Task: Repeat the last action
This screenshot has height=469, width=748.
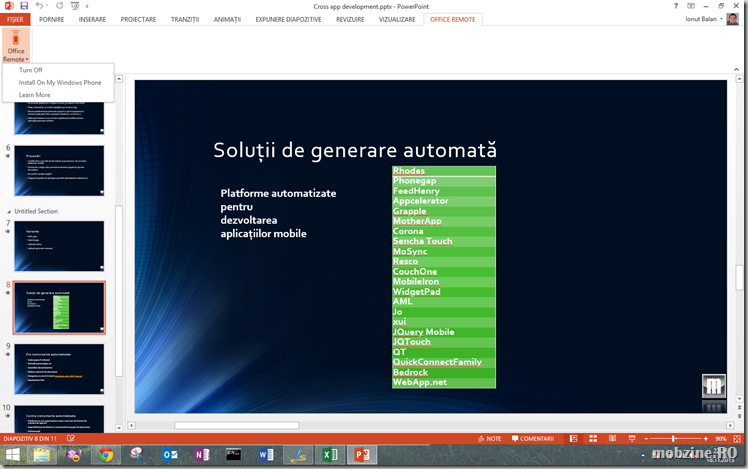Action: coord(59,6)
